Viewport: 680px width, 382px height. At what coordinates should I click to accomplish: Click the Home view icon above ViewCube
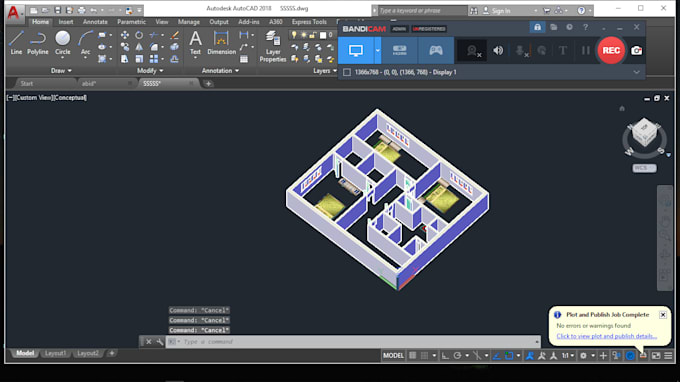tap(622, 108)
